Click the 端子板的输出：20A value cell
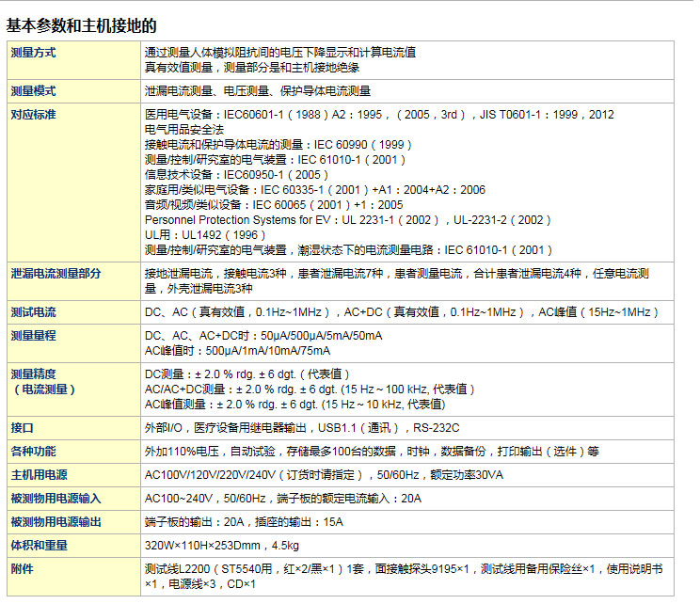Image resolution: width=700 pixels, height=604 pixels. 245,521
